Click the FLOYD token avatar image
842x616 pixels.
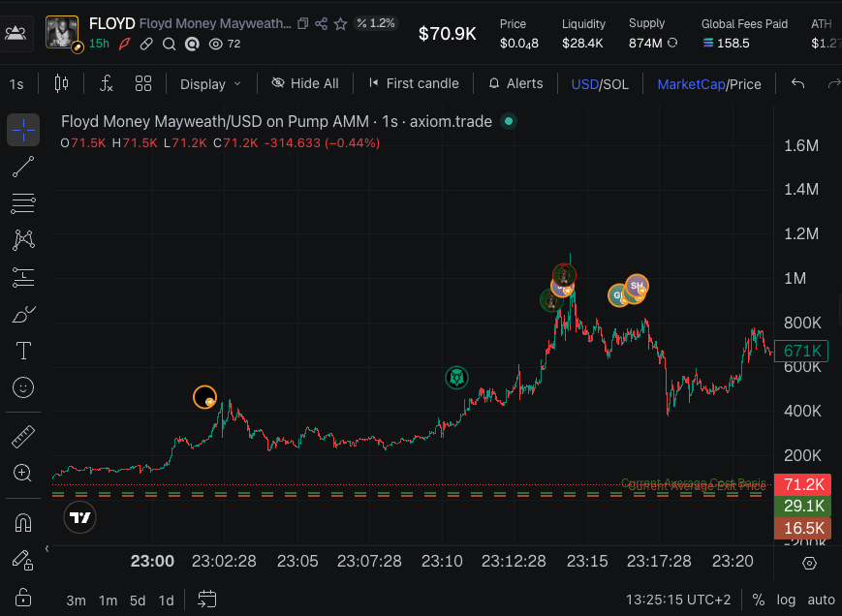pos(62,32)
